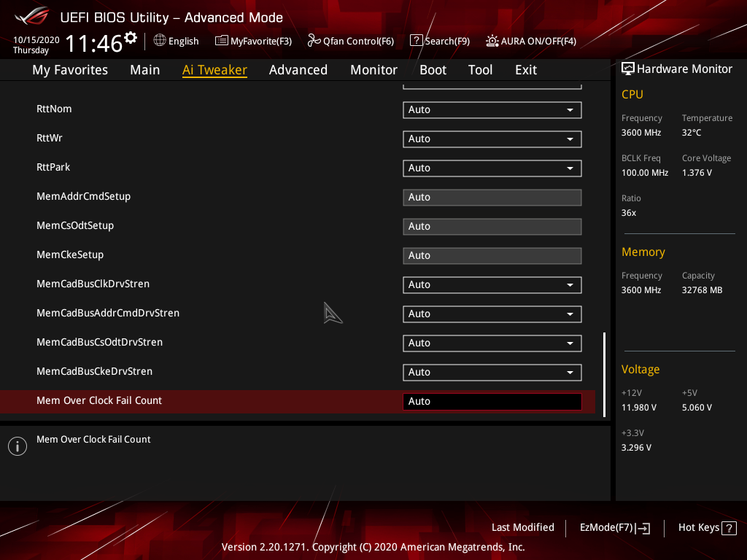Click the settings list scrollbar
Screen dimensions: 747x560
click(x=604, y=375)
